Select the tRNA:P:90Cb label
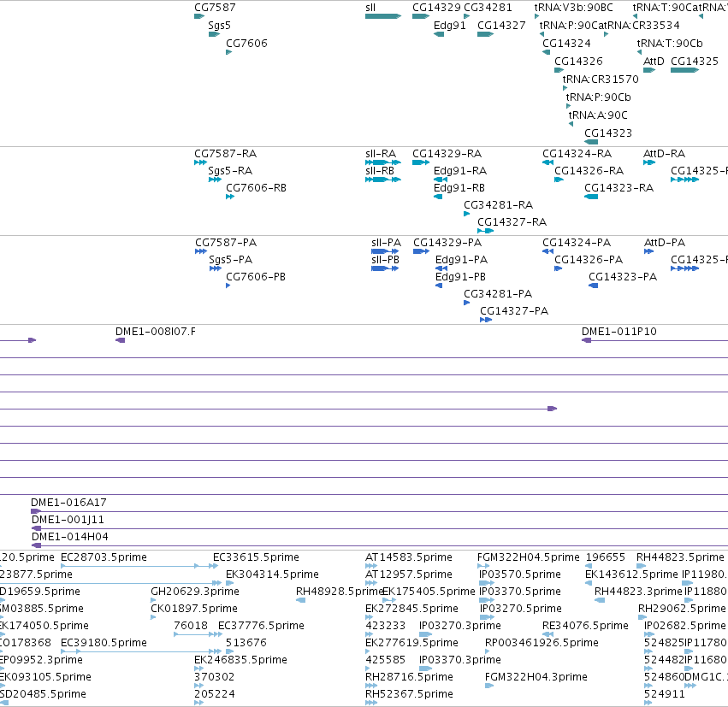The image size is (728, 707). pos(598,97)
